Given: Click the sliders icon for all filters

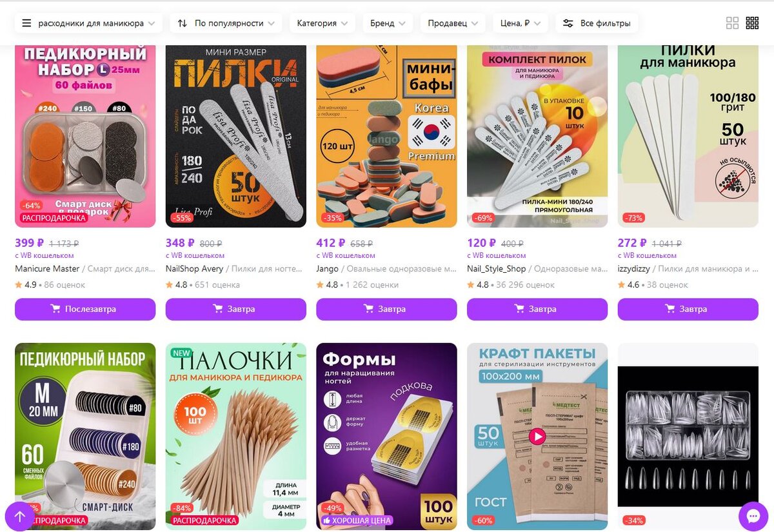Looking at the screenshot, I should [x=568, y=23].
